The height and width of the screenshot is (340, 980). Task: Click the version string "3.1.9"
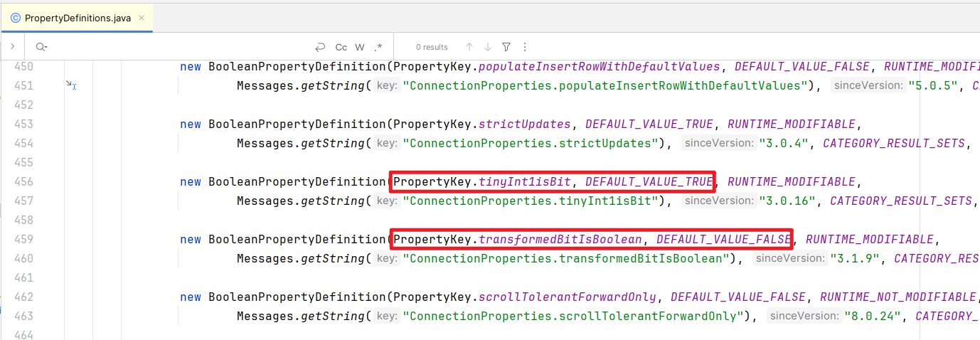point(855,258)
